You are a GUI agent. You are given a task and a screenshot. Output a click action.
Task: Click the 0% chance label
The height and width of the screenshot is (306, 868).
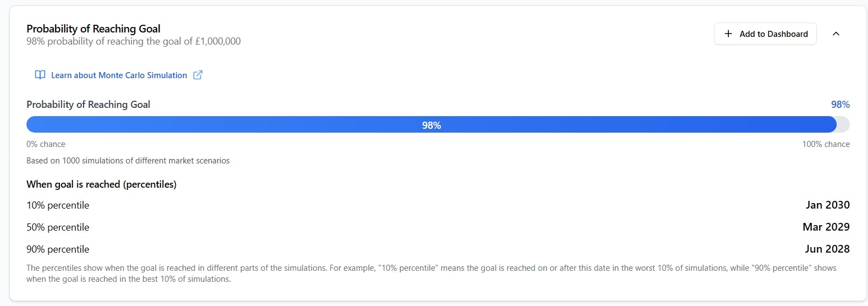pyautogui.click(x=46, y=144)
